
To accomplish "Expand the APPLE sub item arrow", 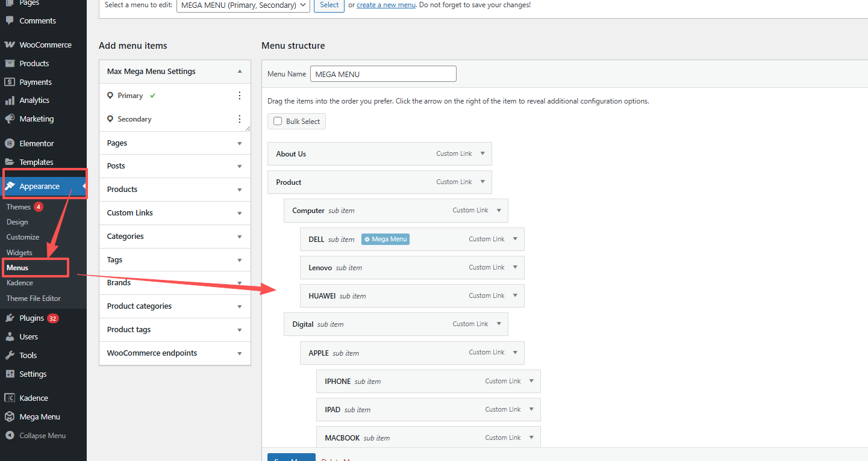I will click(x=515, y=353).
